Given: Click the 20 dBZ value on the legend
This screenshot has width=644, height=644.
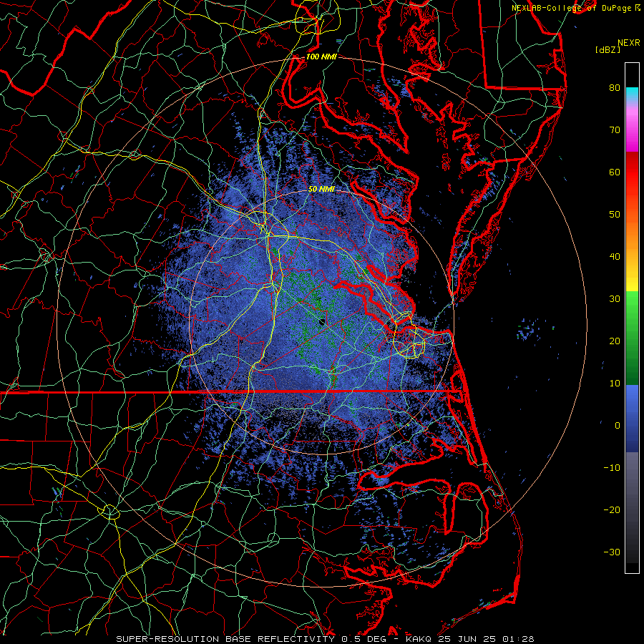Looking at the screenshot, I should coord(615,341).
